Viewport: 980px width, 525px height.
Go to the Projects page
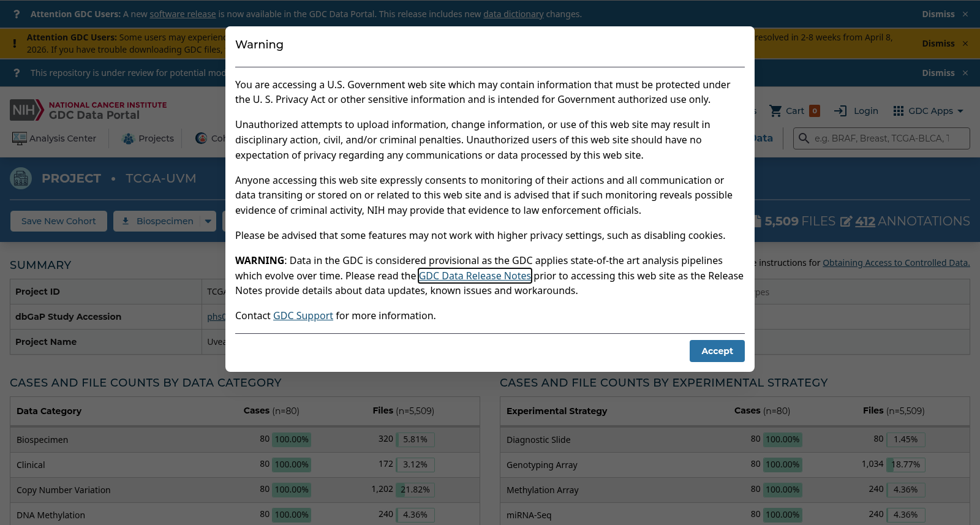149,138
